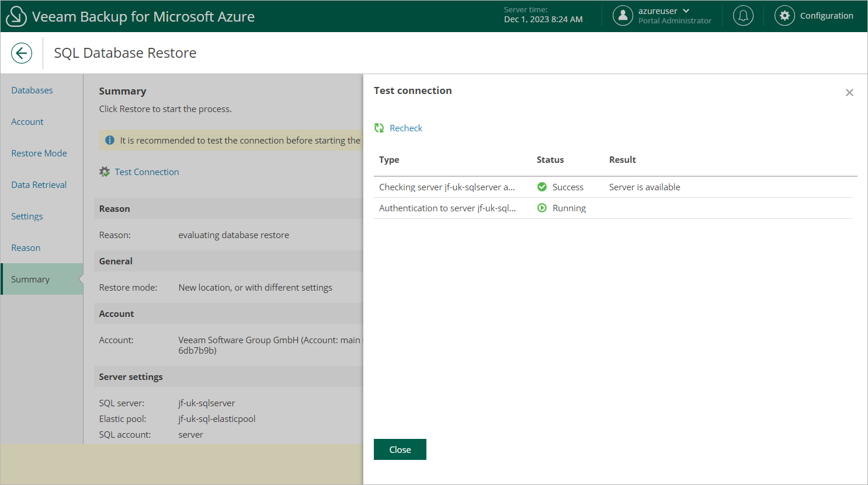Viewport: 868px width, 485px height.
Task: Go to the Reason step
Action: tap(26, 248)
